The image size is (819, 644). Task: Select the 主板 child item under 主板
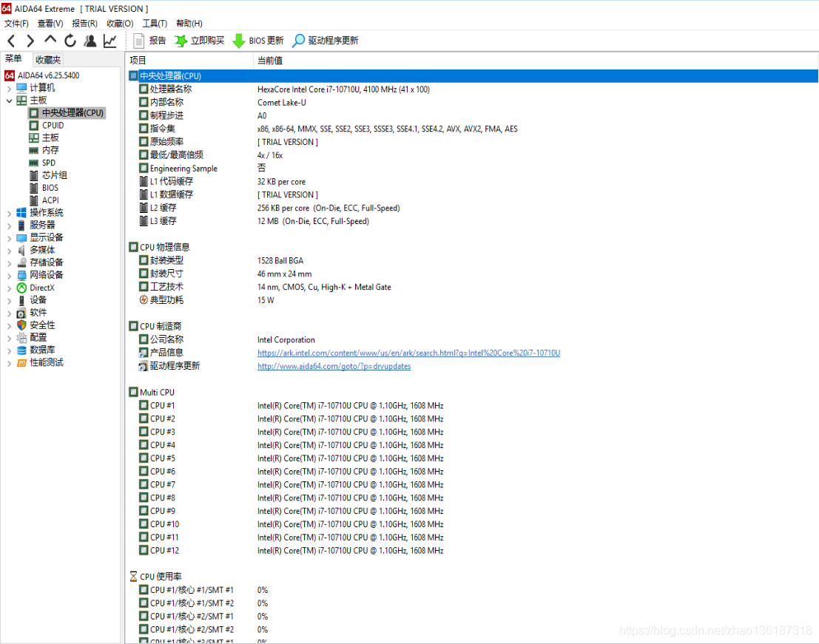pyautogui.click(x=50, y=138)
